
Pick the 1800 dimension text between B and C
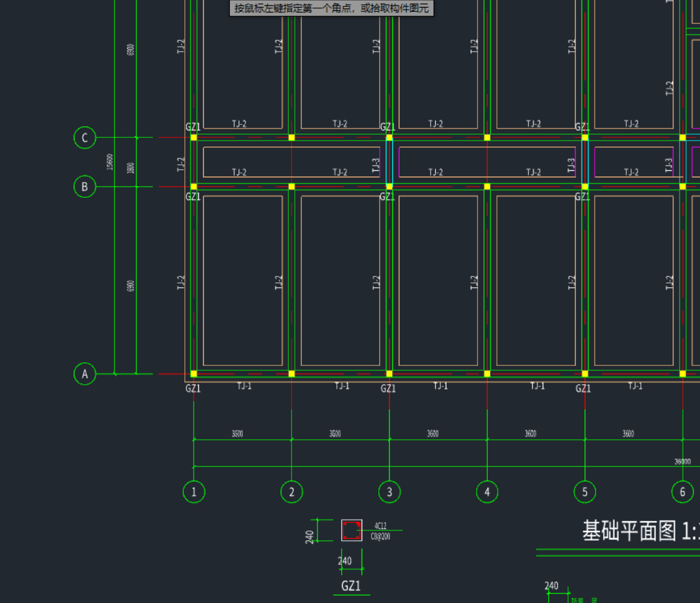(x=130, y=168)
